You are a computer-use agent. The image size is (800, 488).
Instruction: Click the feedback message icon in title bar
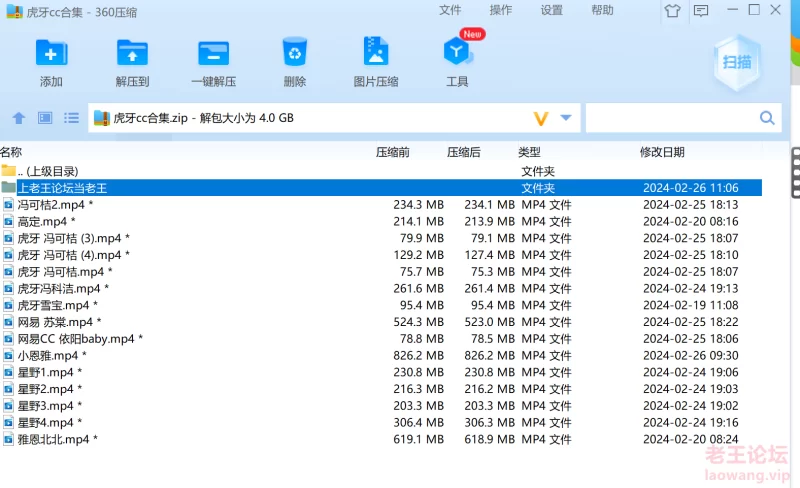[x=701, y=10]
